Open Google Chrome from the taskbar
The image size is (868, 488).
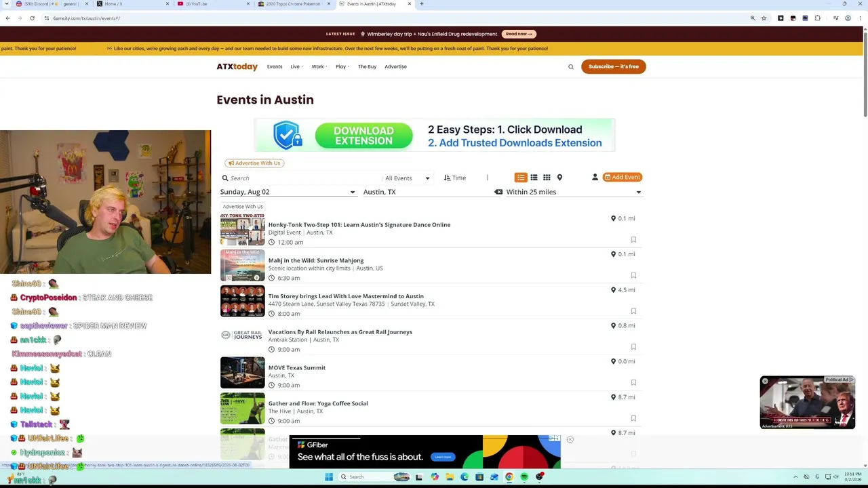tap(509, 477)
